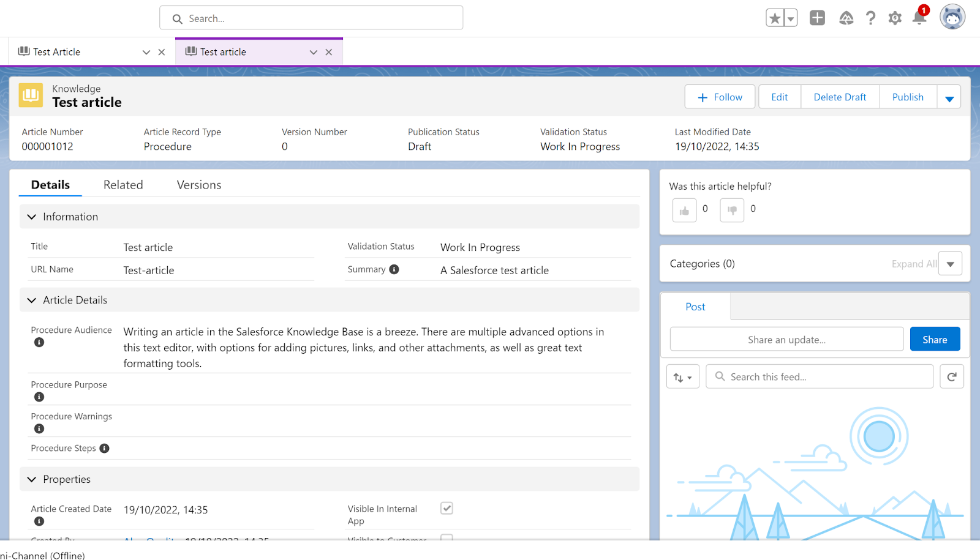Show the Procedure Audience info icon
980x560 pixels.
pos(39,342)
